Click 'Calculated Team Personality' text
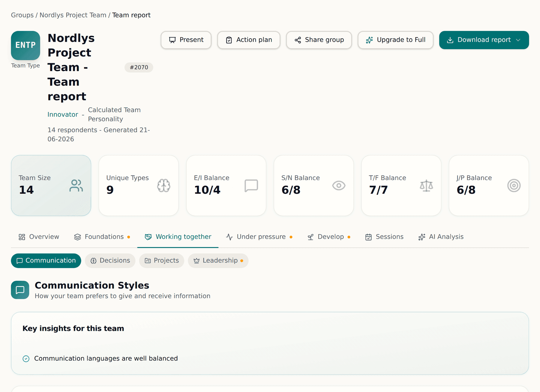Image resolution: width=540 pixels, height=392 pixels. [x=114, y=115]
